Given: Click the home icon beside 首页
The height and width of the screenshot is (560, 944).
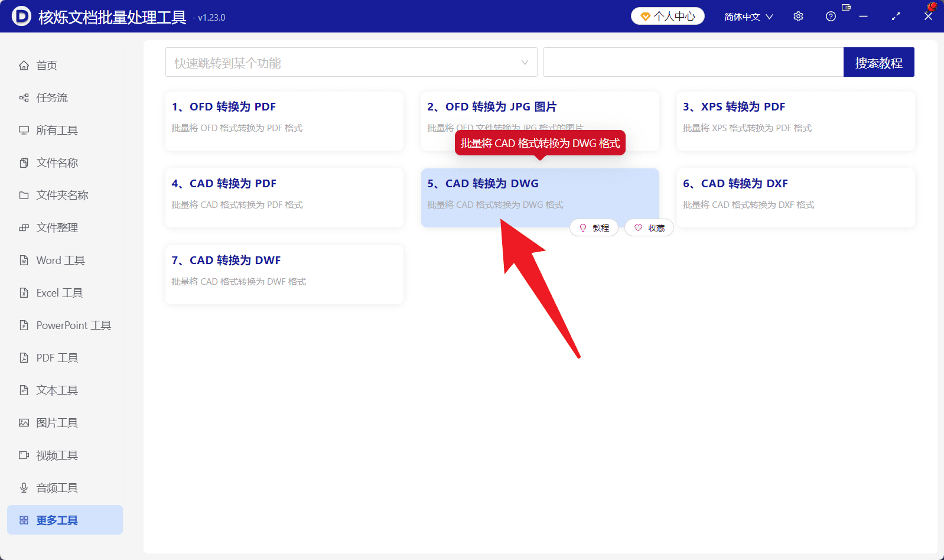Looking at the screenshot, I should (x=24, y=66).
